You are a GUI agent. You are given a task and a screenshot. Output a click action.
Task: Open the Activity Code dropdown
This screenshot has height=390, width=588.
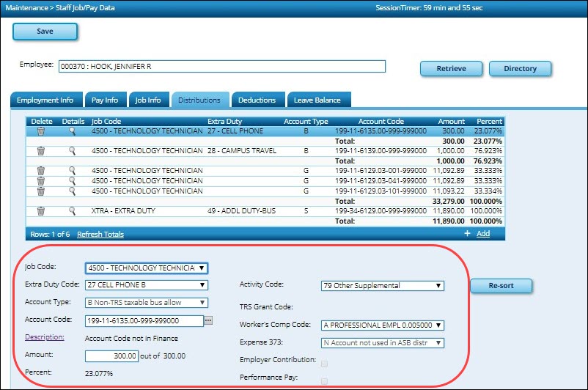[383, 286]
